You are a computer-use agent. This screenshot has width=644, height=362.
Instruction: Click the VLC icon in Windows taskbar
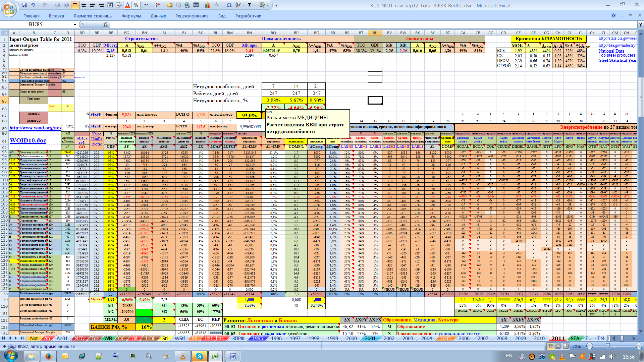[183, 356]
